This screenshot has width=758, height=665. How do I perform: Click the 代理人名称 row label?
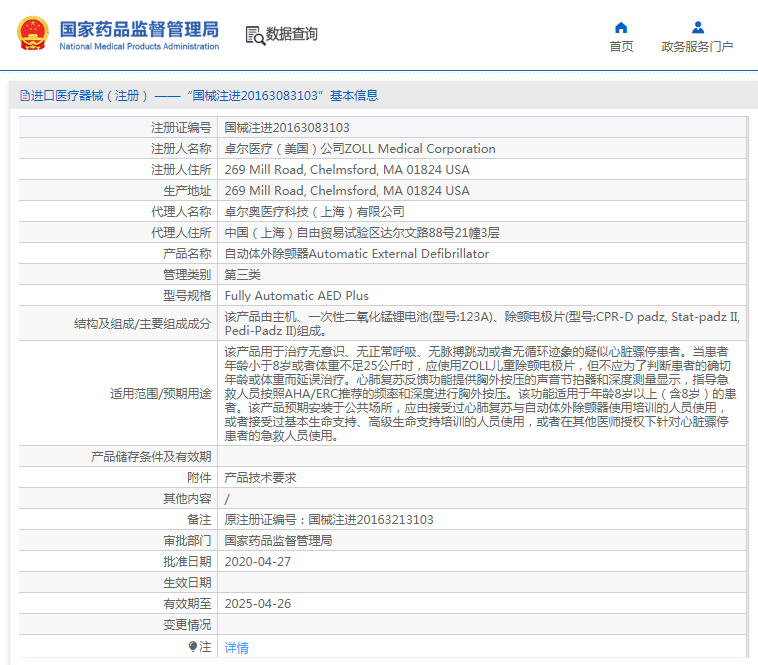coord(181,212)
